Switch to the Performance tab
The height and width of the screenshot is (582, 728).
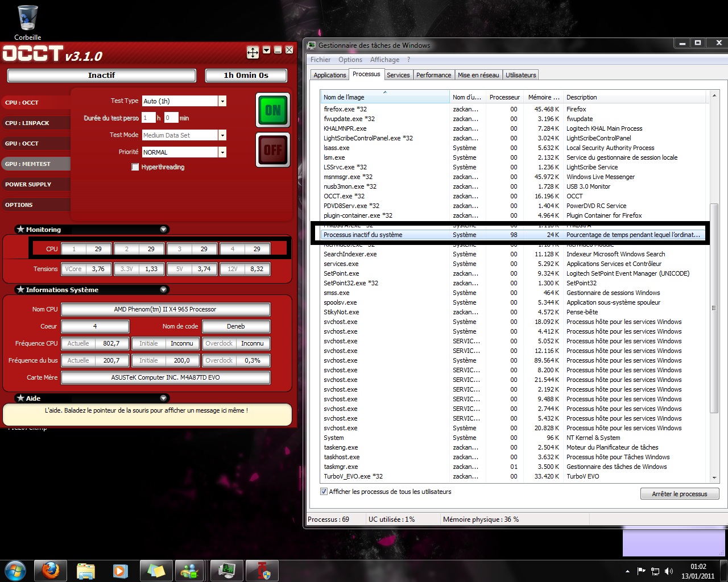(433, 75)
